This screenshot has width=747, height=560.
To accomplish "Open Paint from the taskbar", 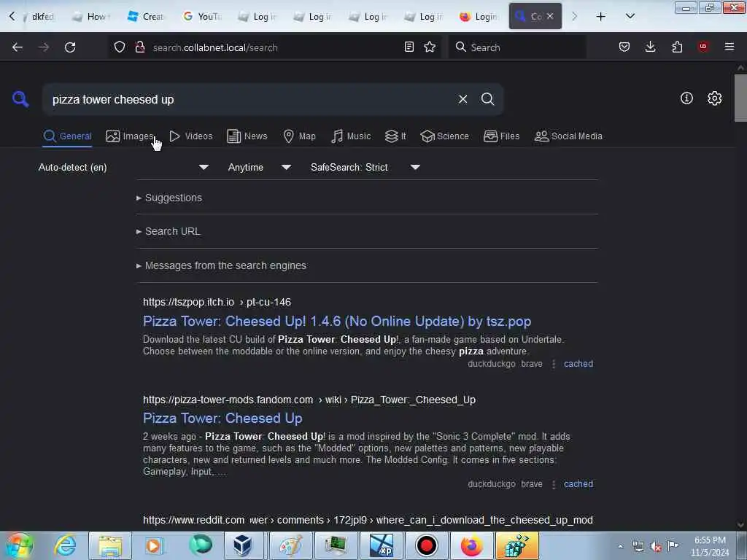I will coord(290,545).
